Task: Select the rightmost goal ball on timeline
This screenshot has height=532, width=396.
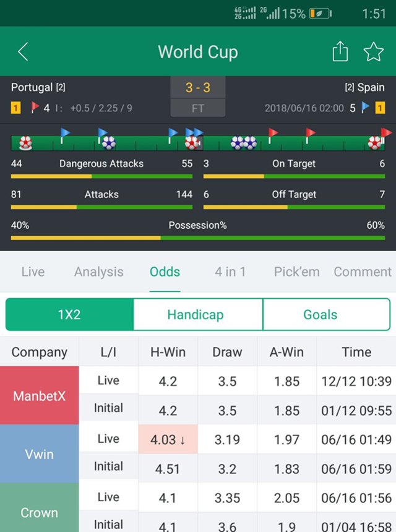Action: point(374,143)
